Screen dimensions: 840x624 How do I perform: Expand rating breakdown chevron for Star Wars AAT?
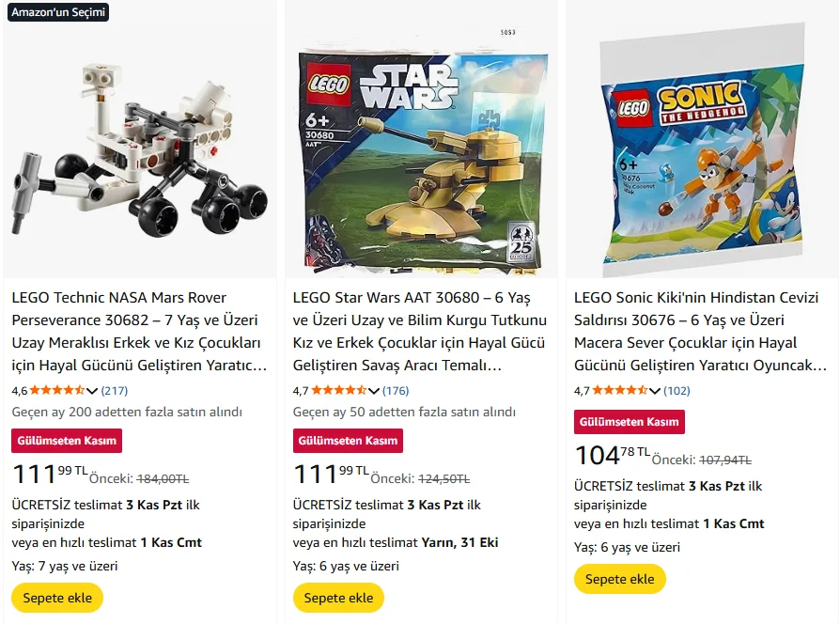point(374,391)
